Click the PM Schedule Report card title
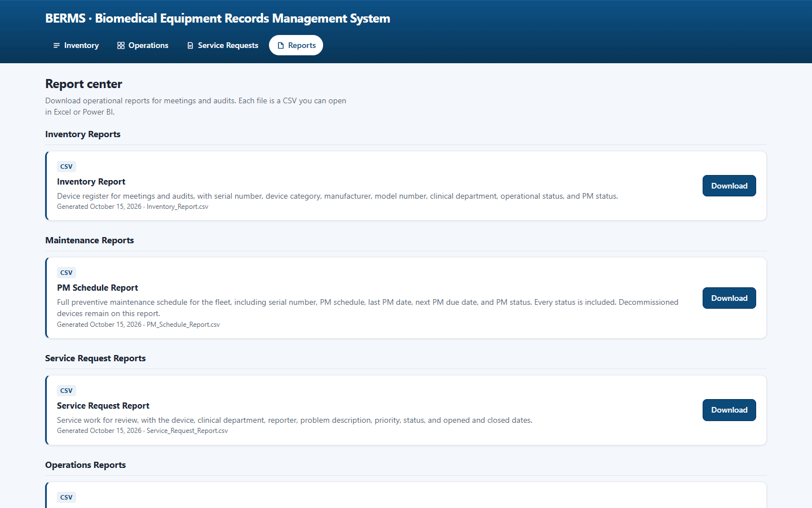 point(97,288)
